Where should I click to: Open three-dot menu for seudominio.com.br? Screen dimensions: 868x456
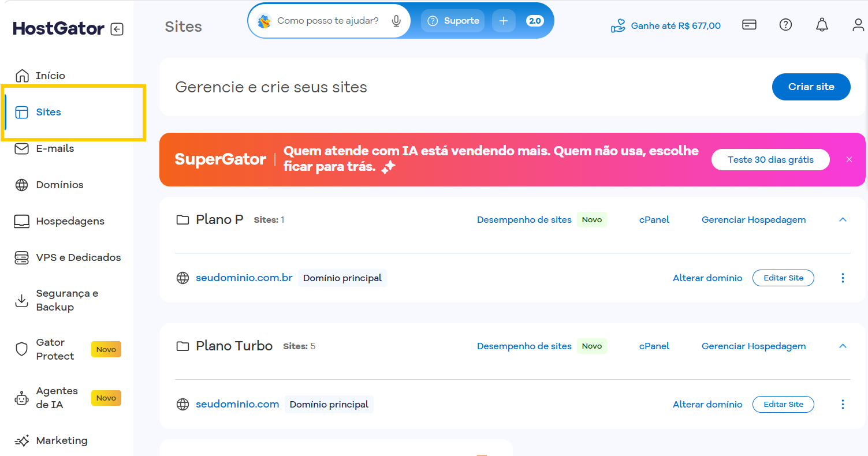point(843,278)
